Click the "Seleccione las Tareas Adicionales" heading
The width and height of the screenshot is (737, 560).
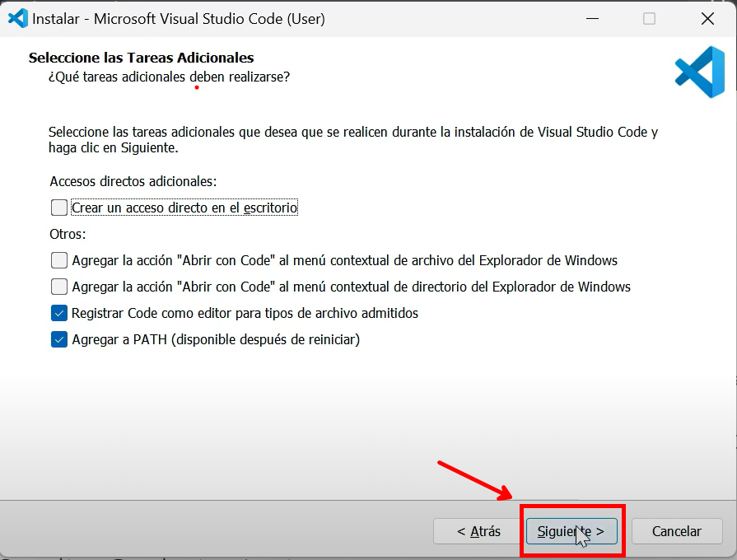[x=141, y=58]
